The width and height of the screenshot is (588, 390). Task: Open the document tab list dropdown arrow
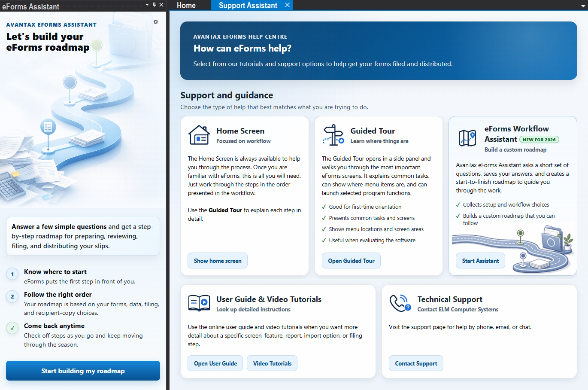(x=582, y=6)
